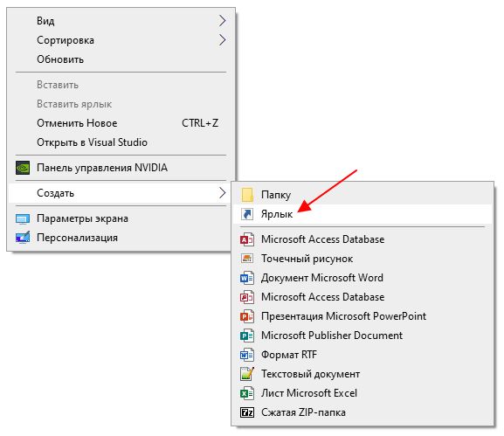504x436 pixels.
Task: Open Параметры экрана
Action: click(121, 218)
